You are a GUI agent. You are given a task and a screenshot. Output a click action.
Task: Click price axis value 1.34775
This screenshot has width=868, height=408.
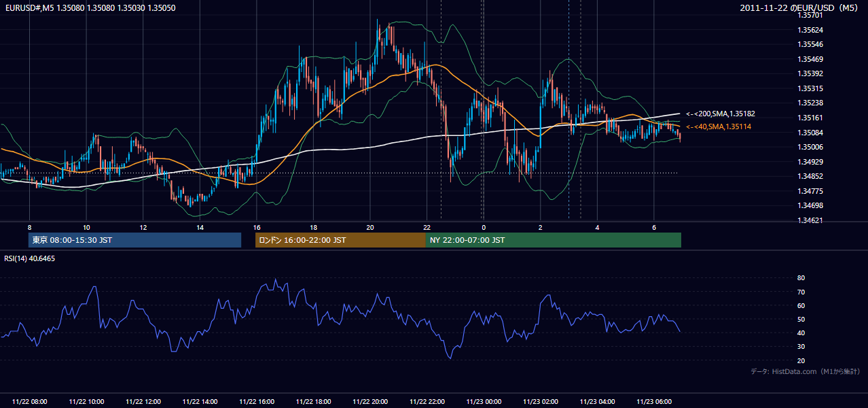(x=811, y=191)
